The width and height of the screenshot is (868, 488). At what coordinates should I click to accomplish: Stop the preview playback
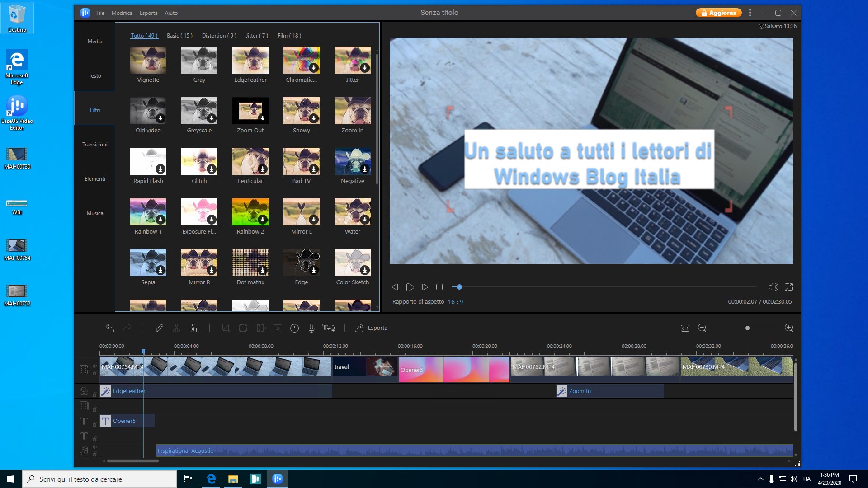(439, 287)
